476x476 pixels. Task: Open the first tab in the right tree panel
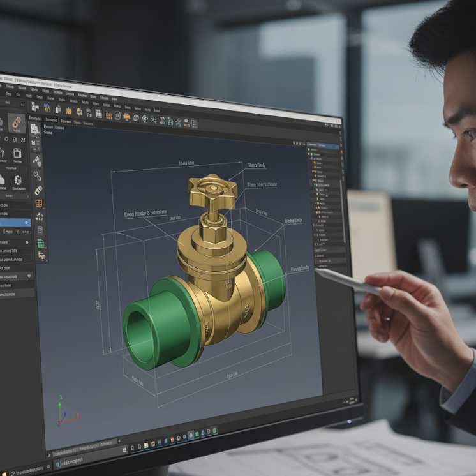[314, 145]
